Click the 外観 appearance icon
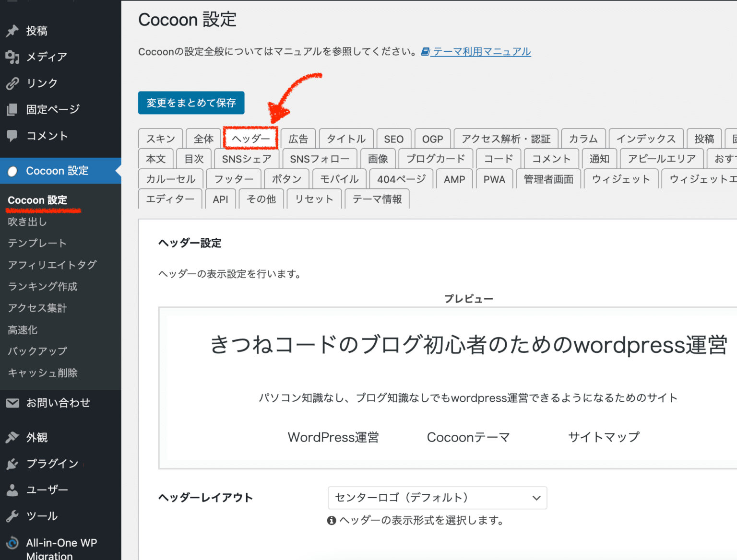Viewport: 737px width, 560px height. pyautogui.click(x=12, y=437)
